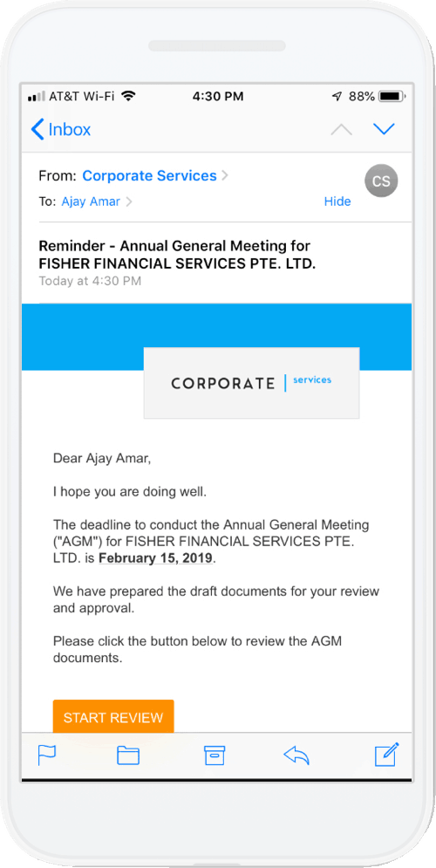
Task: Go to the next message with the down arrow
Action: click(384, 129)
